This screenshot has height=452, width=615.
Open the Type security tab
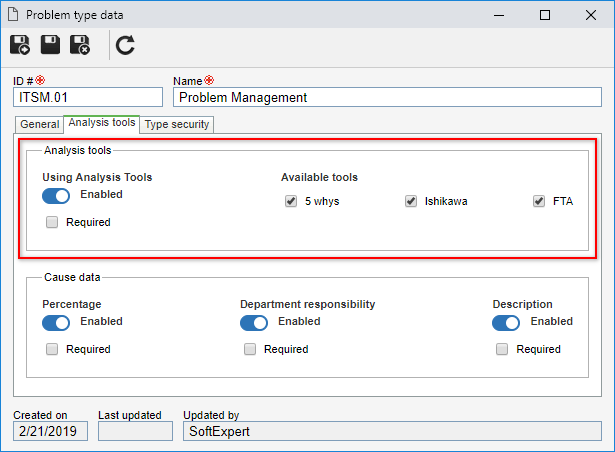coord(176,124)
